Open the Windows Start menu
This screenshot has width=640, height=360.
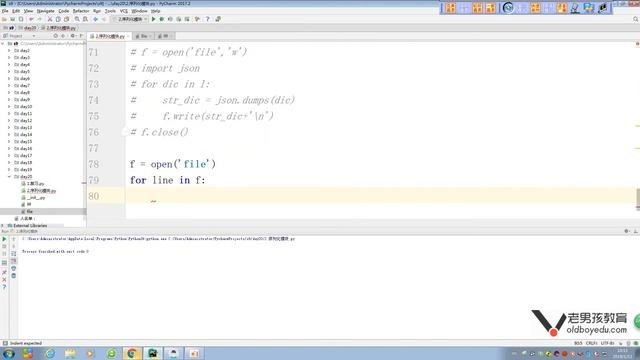(x=8, y=353)
